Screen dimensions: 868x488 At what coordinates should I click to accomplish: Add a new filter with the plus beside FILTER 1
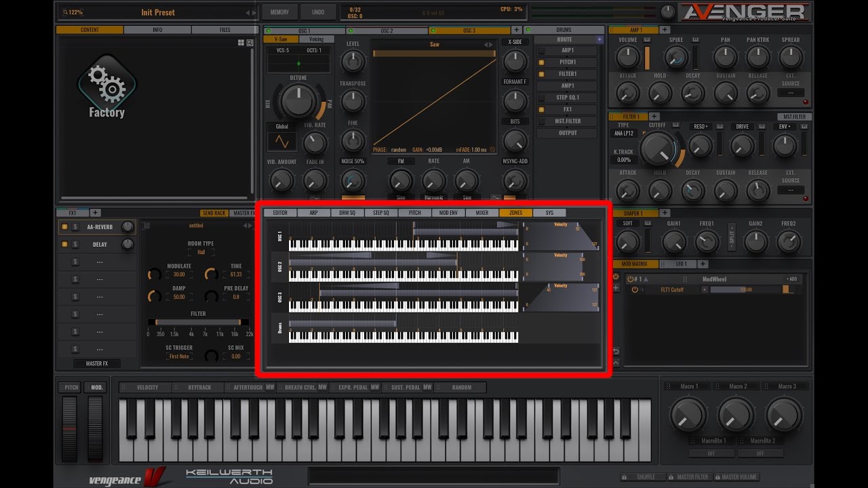click(653, 117)
